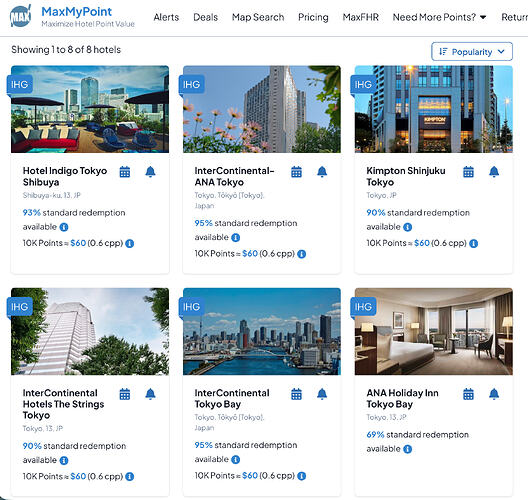Click the MaxMyPoint logo icon

point(21,15)
